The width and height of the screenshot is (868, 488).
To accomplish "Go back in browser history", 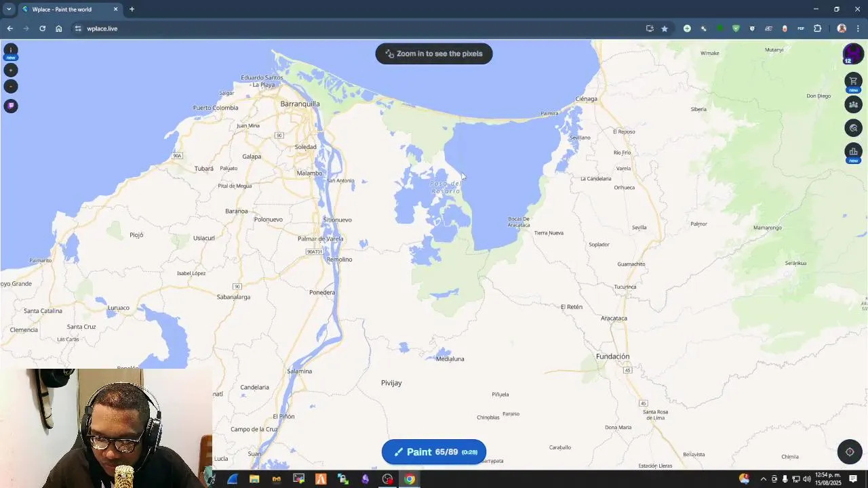I will [x=10, y=28].
